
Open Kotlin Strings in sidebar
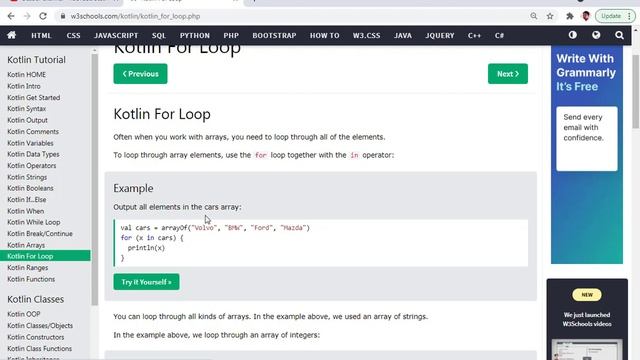pyautogui.click(x=27, y=177)
